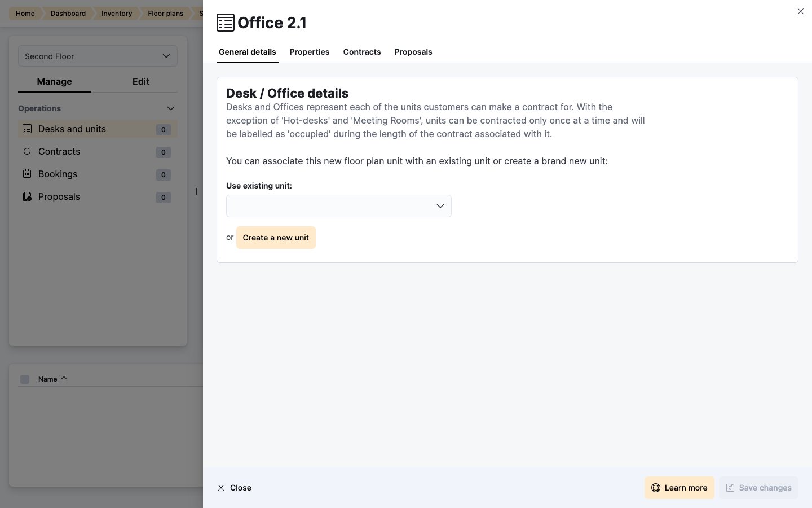The height and width of the screenshot is (508, 812).
Task: Open the Proposals tab in Office 2.1
Action: coord(413,52)
